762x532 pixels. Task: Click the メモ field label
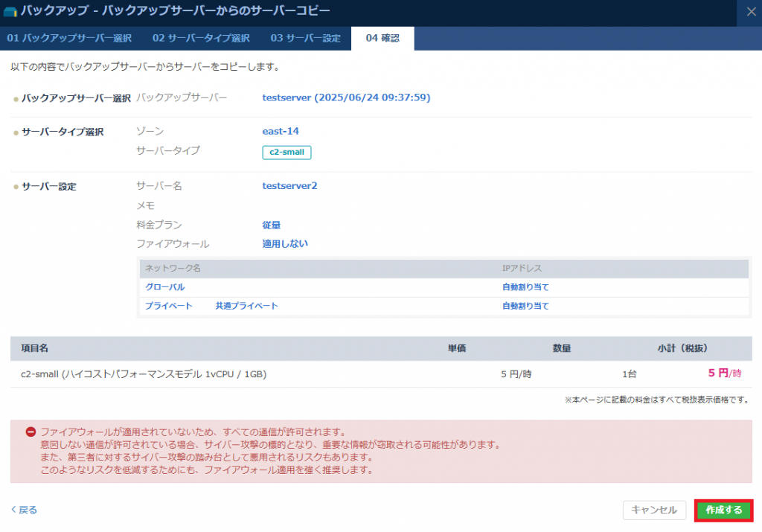tap(145, 206)
